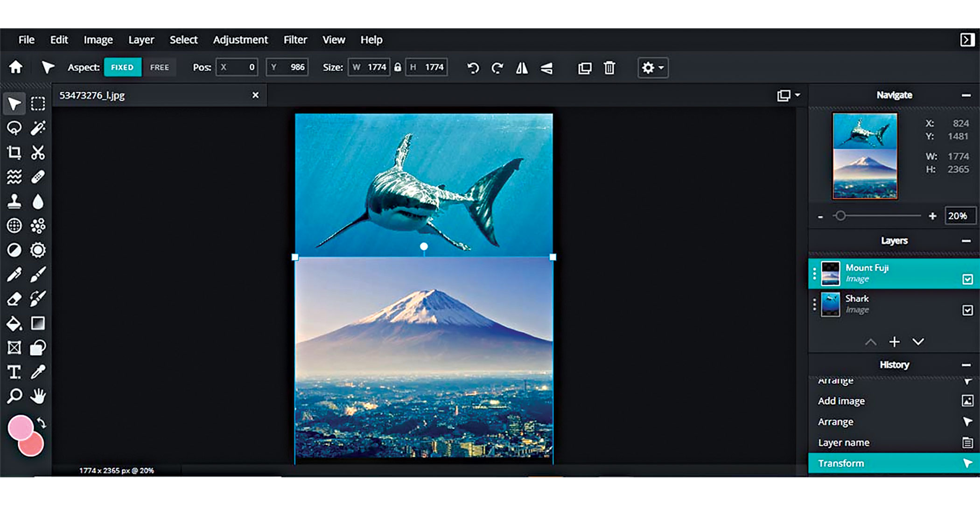Open the Adjustment menu
This screenshot has height=510, width=980.
(240, 40)
